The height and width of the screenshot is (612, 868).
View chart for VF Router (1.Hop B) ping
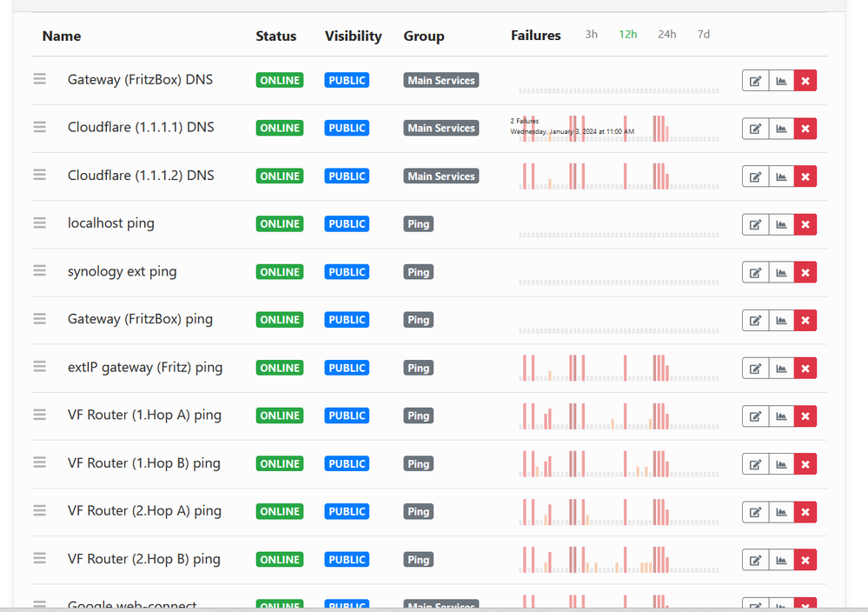[x=781, y=464]
